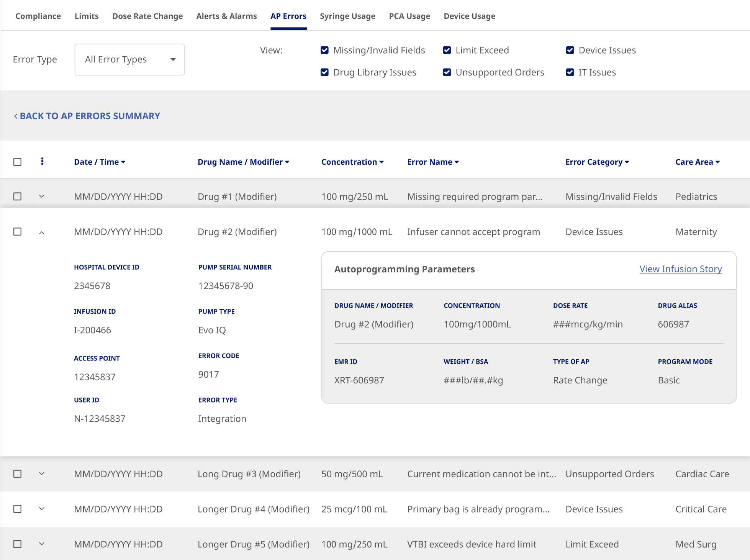Select the AP Errors tab
Viewport: 750px width, 560px height.
click(288, 16)
